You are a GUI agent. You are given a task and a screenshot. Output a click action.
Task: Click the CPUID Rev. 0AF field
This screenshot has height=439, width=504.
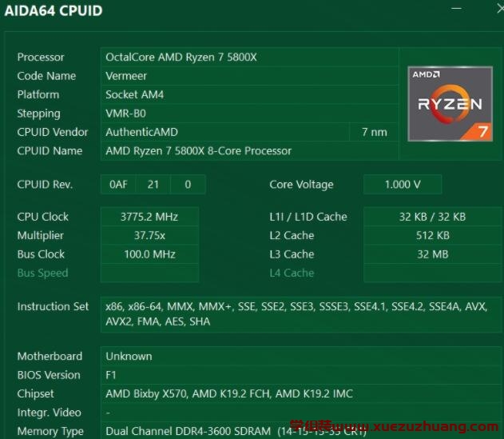[118, 185]
